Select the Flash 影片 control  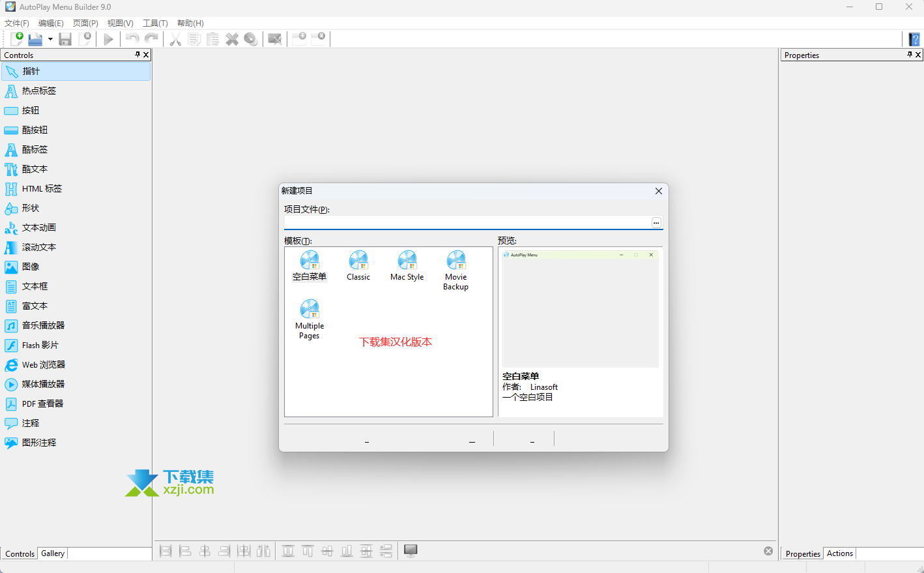point(76,345)
